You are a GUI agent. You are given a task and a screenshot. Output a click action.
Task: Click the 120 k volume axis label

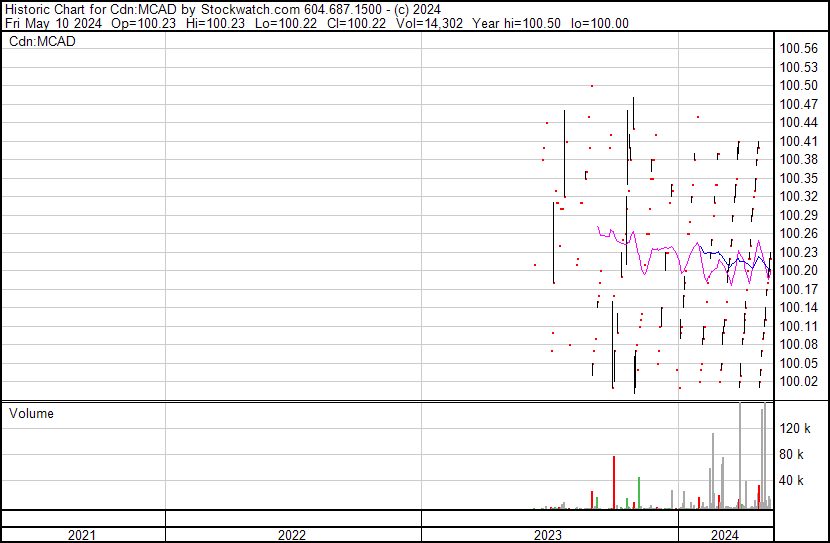point(795,428)
